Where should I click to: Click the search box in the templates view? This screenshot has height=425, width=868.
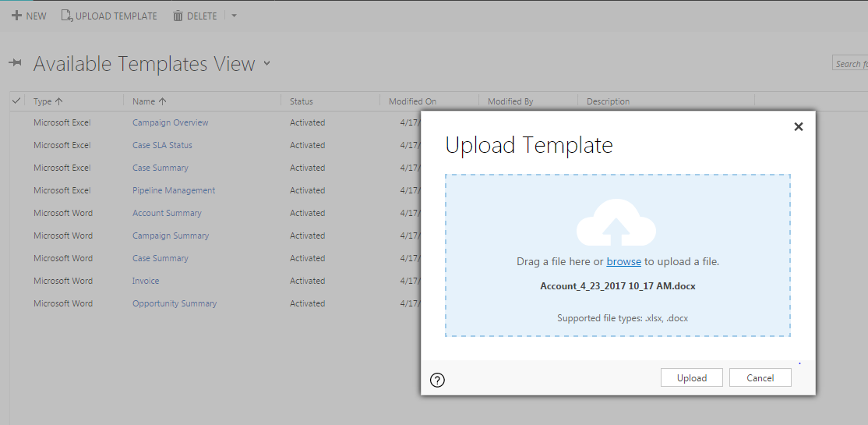tap(850, 64)
